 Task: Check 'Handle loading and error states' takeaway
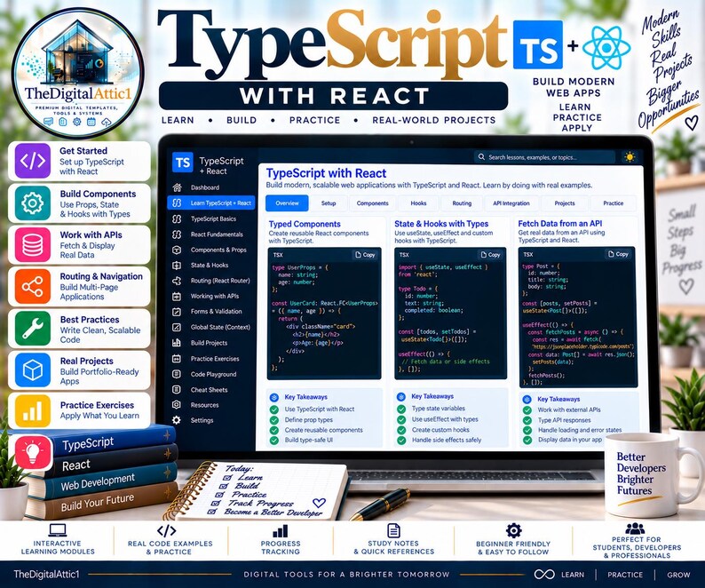coord(527,430)
